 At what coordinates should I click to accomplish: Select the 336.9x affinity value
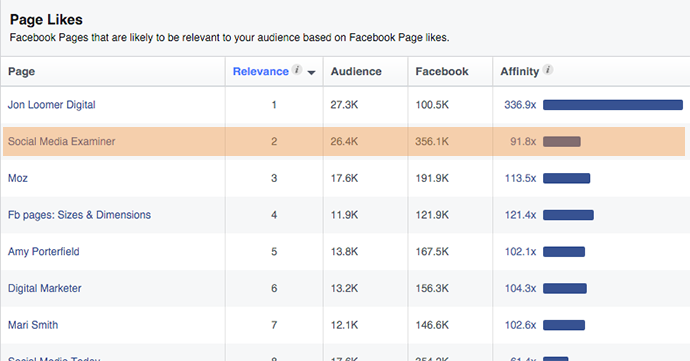(x=520, y=105)
